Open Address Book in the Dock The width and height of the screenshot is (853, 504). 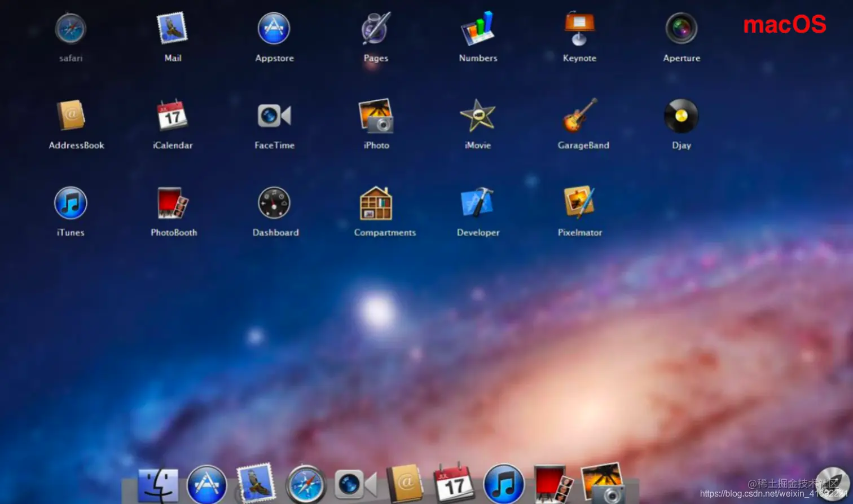tap(405, 484)
